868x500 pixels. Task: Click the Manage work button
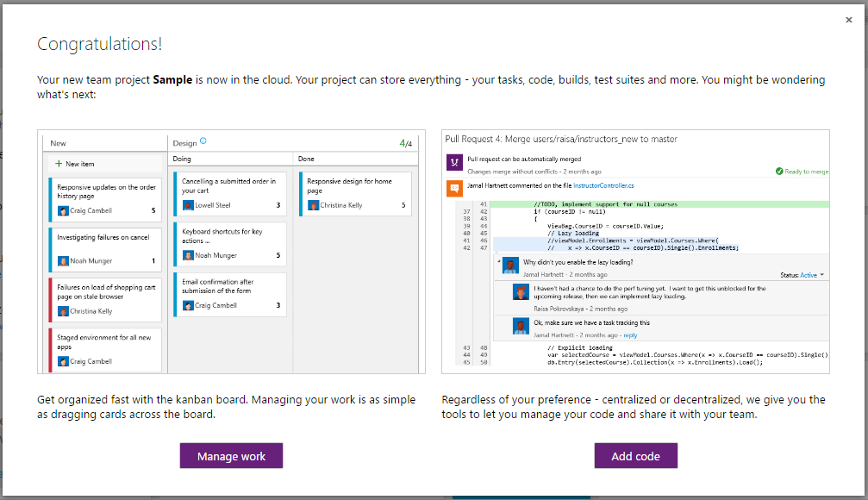click(231, 456)
